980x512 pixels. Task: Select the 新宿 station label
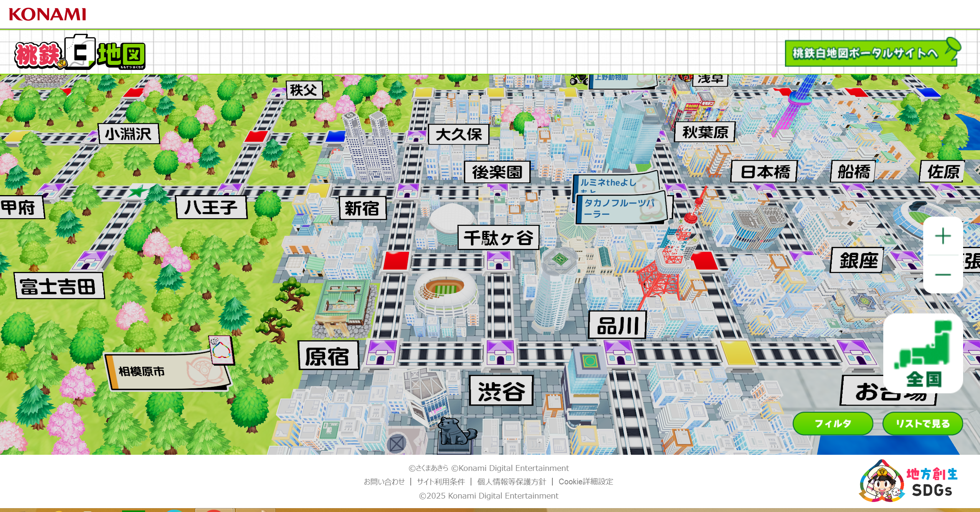coord(362,209)
